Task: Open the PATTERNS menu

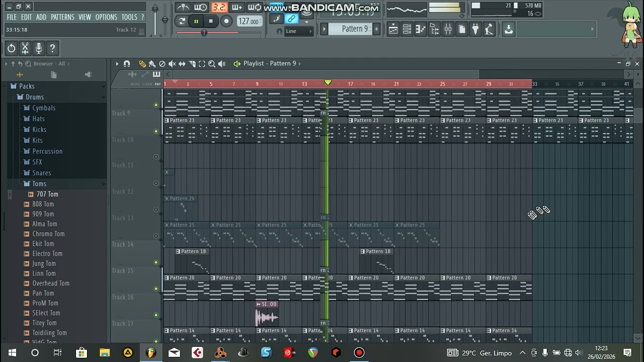Action: click(62, 17)
